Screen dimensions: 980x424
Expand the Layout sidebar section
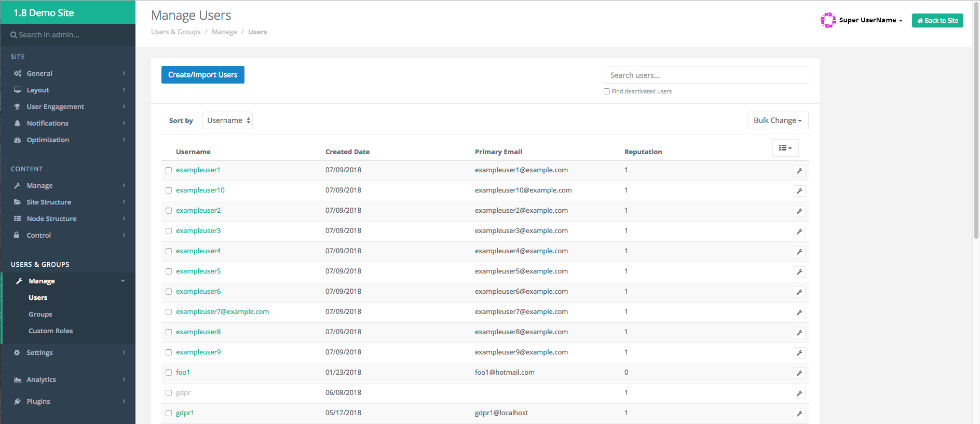tap(68, 90)
